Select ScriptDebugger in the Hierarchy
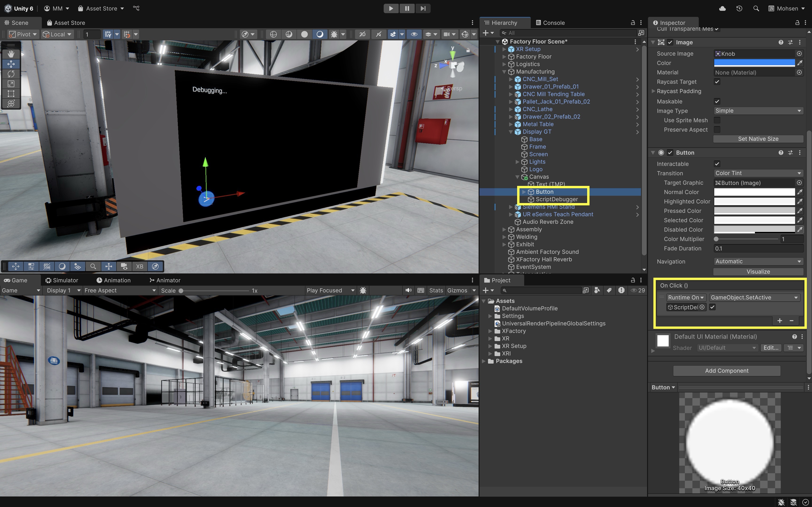This screenshot has height=507, width=812. click(x=556, y=200)
